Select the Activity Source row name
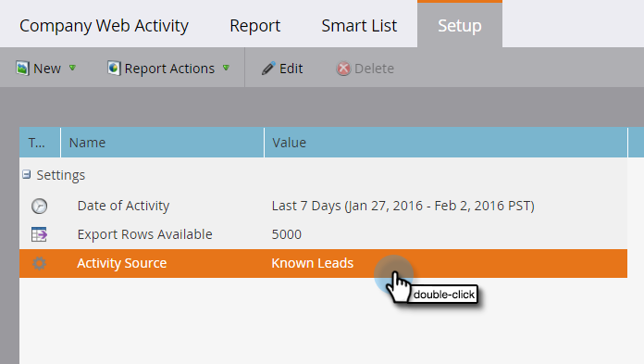Viewport: 644px width, 364px height. 121,263
